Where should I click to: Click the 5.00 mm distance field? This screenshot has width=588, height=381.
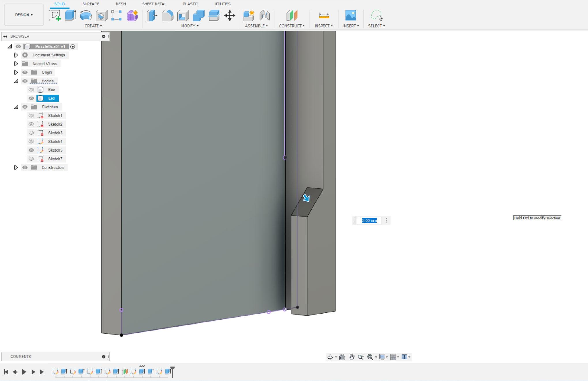point(369,220)
